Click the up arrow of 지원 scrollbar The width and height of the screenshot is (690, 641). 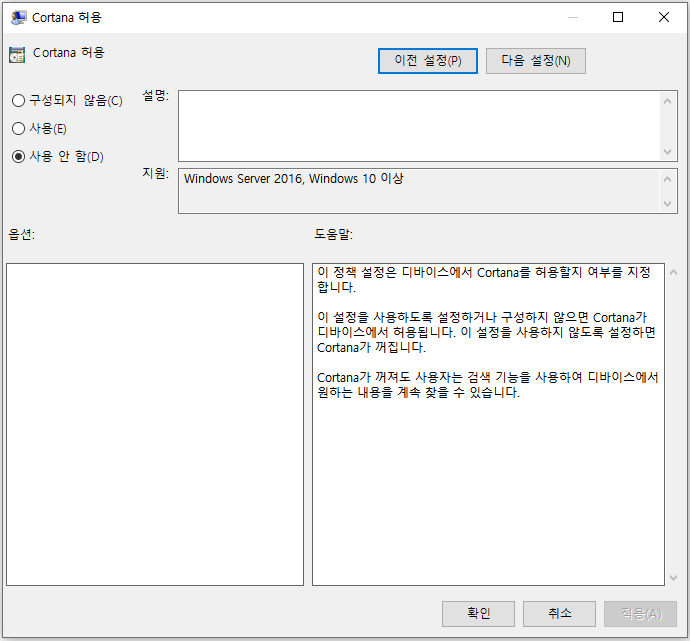click(x=668, y=179)
